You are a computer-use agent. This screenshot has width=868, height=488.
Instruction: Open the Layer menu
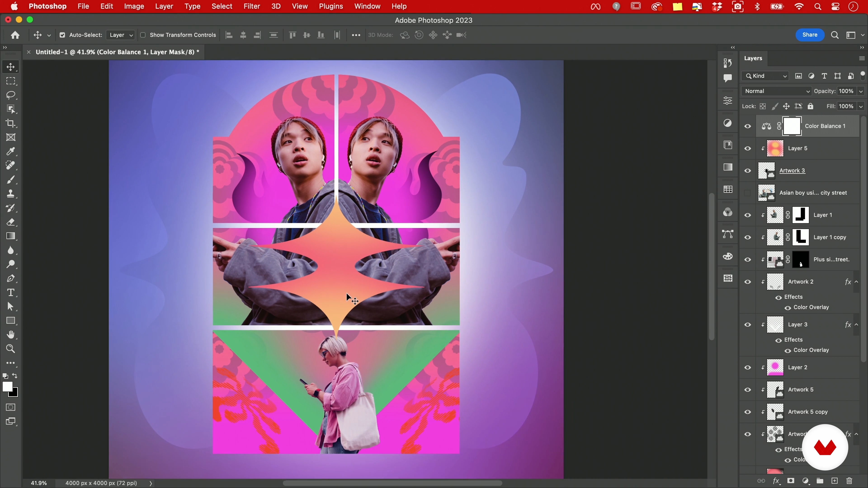click(164, 6)
